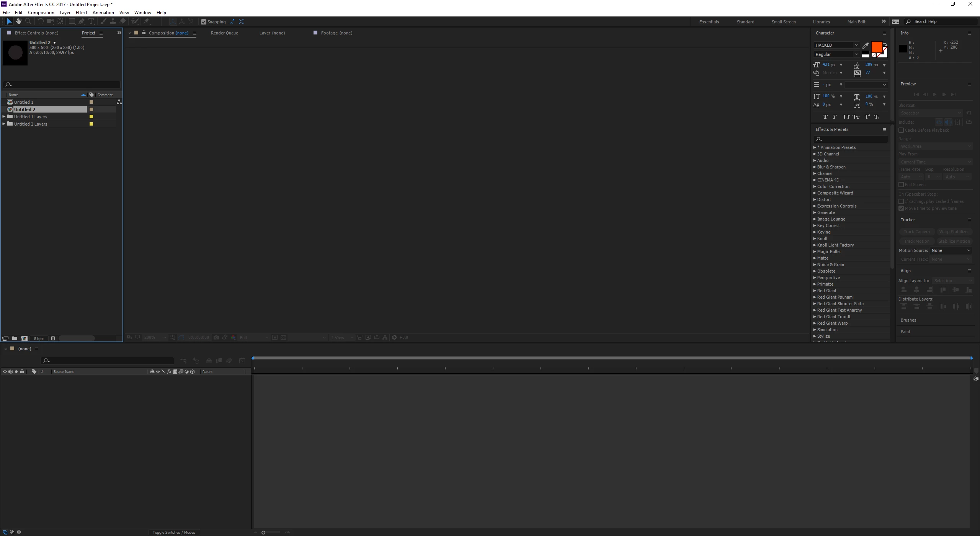This screenshot has height=536, width=980.
Task: Expand the Untitled 1 Layers folder
Action: pyautogui.click(x=4, y=117)
